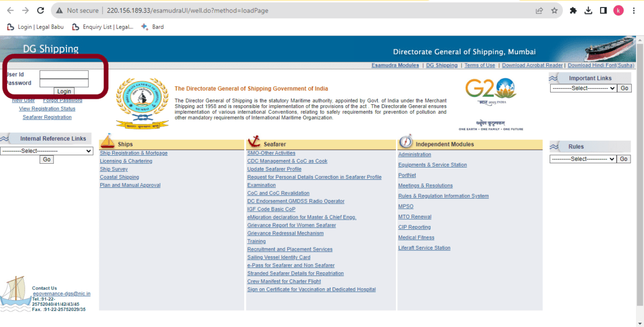Click the share page icon in address bar
Image resolution: width=644 pixels, height=327 pixels.
click(539, 10)
